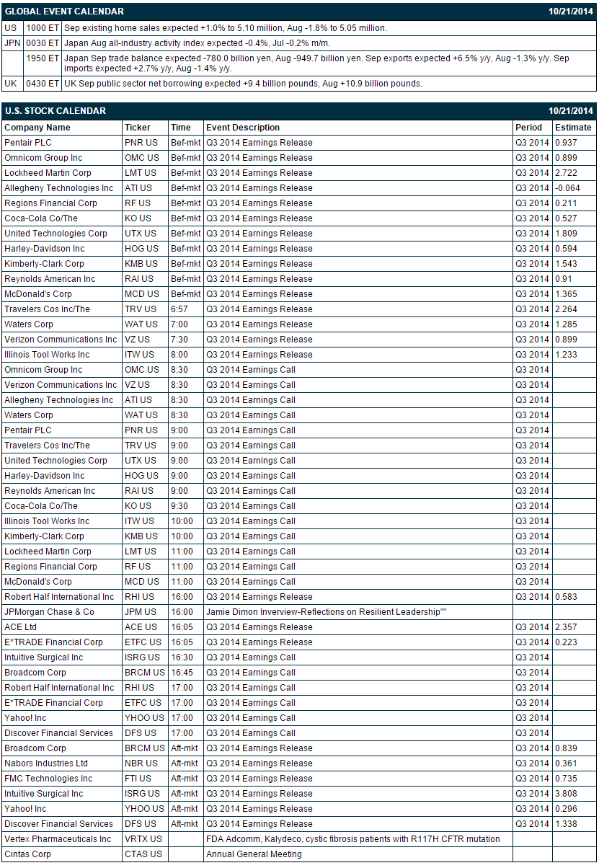Click Nabors Industries' estimate 0.361
The image size is (599, 868).
click(566, 763)
